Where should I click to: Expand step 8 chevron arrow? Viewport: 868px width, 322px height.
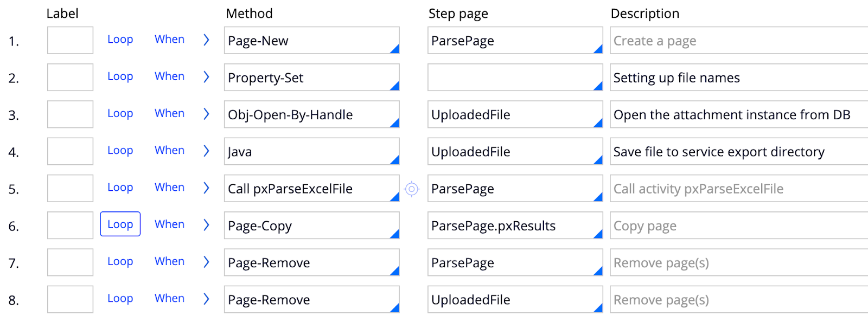[206, 299]
